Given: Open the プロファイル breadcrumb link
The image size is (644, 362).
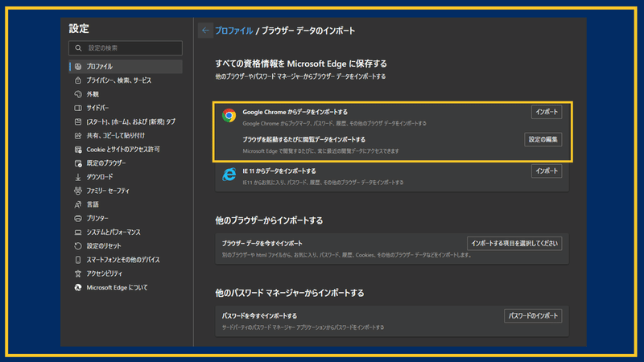Looking at the screenshot, I should coord(234,31).
